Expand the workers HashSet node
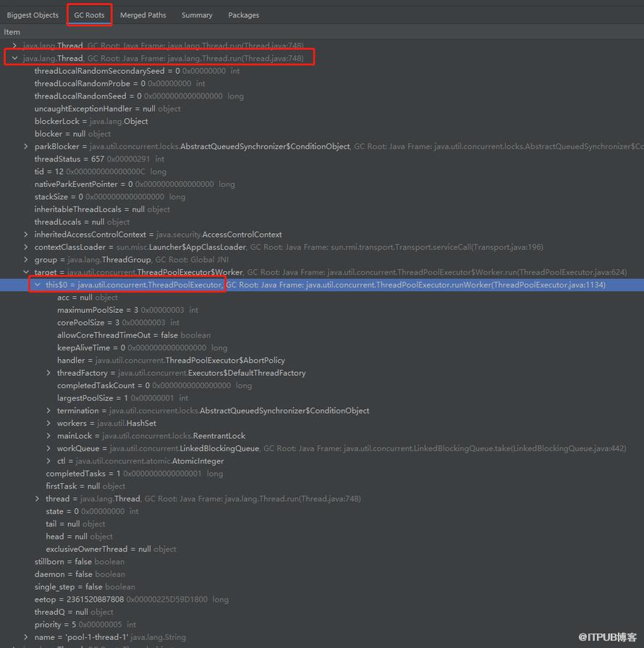 (x=49, y=424)
